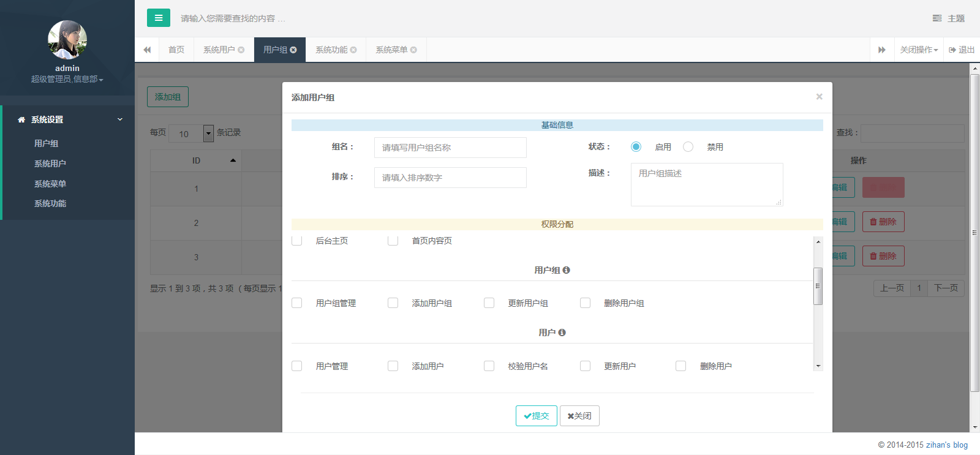The height and width of the screenshot is (455, 980).
Task: Click the 退出 logout link
Action: pyautogui.click(x=962, y=50)
